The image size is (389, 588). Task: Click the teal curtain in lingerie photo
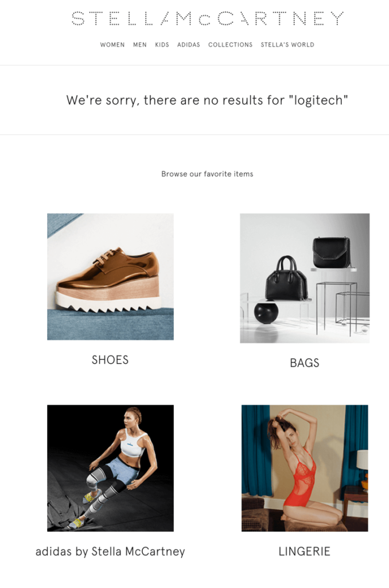point(256,450)
